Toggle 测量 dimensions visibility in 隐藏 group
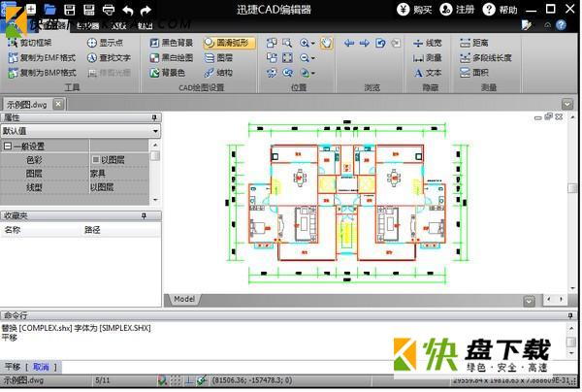Viewport: 582px width, 392px height. click(428, 58)
